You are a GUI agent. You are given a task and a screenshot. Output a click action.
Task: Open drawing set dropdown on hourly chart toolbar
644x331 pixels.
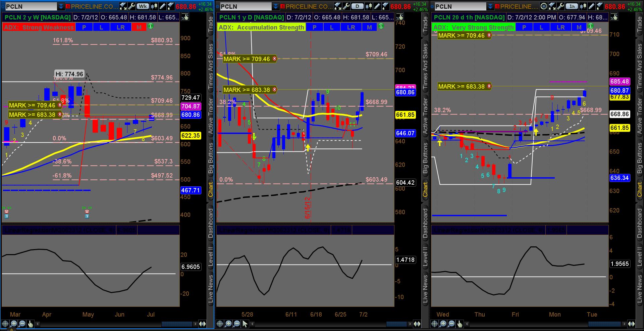[599, 6]
